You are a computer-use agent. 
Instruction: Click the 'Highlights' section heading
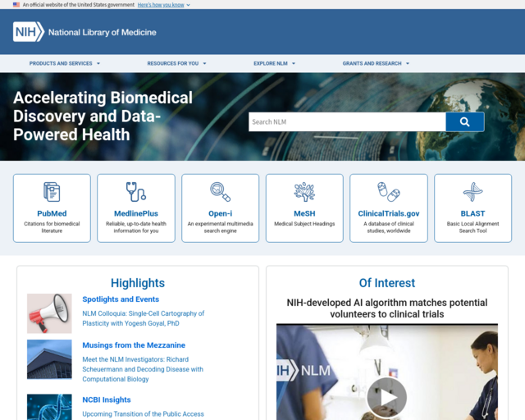[x=138, y=283]
